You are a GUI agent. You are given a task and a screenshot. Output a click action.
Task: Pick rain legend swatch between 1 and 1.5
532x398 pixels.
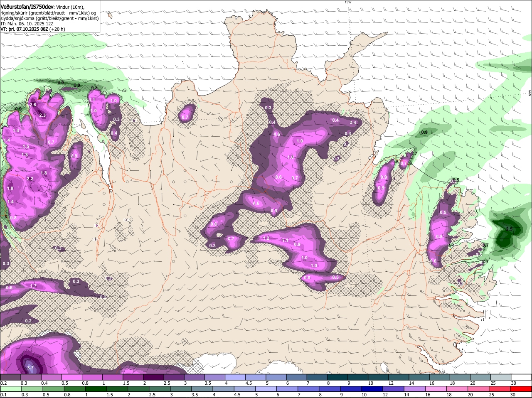(96, 389)
